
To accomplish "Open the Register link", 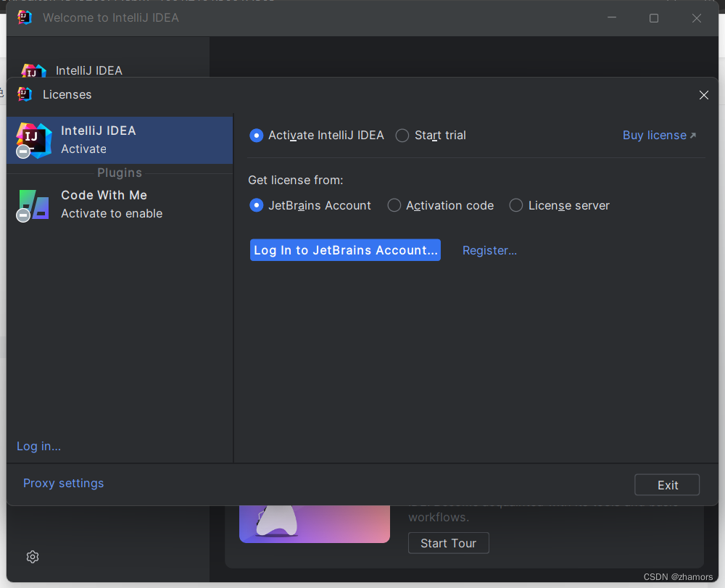I will 489,250.
